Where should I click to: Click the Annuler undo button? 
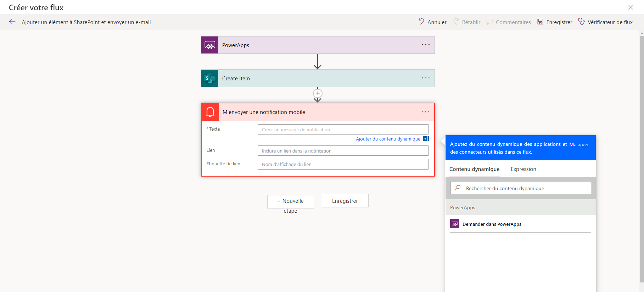432,22
